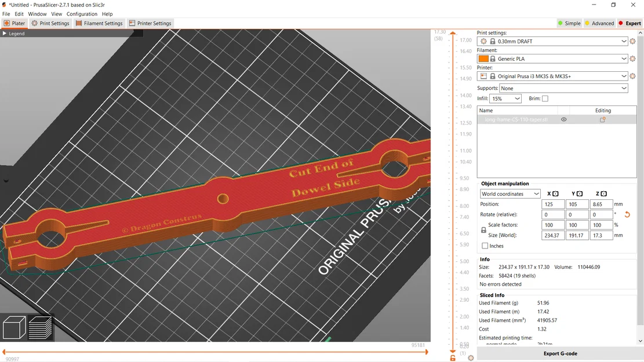Click the Size Y field showing 191.17
This screenshot has width=644, height=362.
pos(577,235)
